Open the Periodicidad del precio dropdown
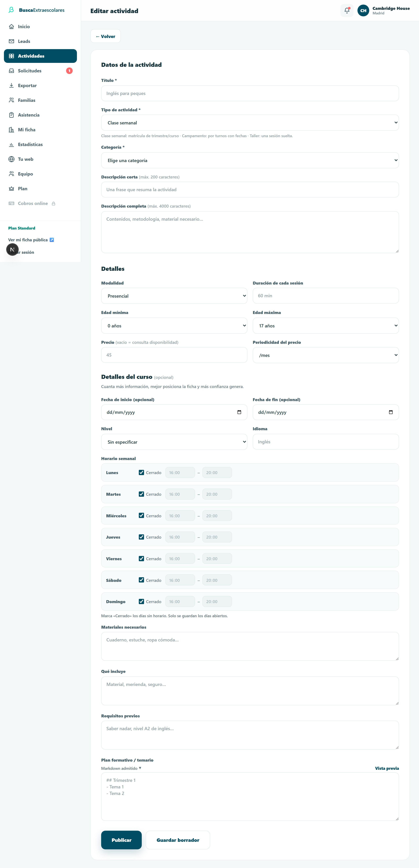419x868 pixels. click(x=326, y=355)
